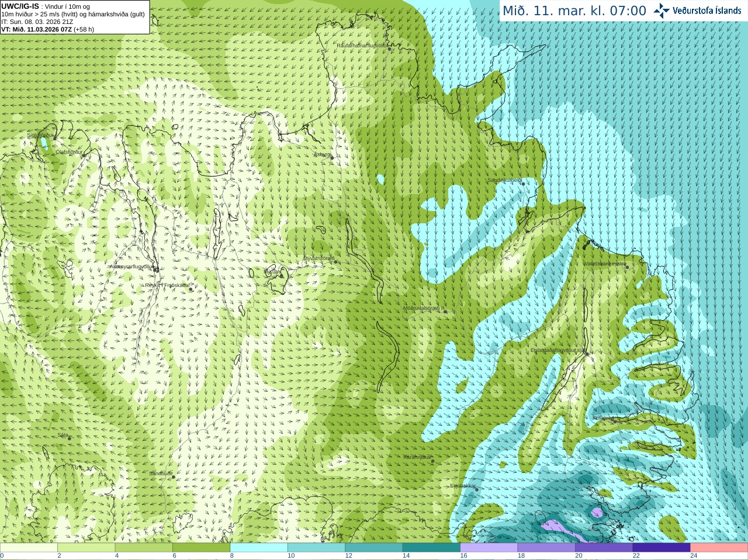Click the Veðurstofa Íslands logo
Image resolution: width=748 pixels, height=560 pixels.
698,11
